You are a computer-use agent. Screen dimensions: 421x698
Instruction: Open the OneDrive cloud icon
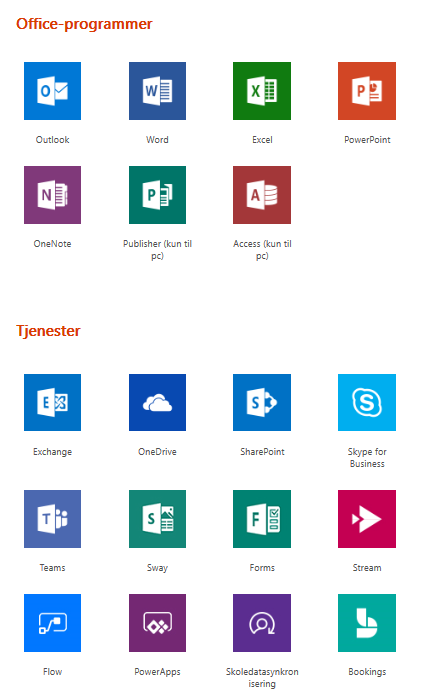pos(158,402)
